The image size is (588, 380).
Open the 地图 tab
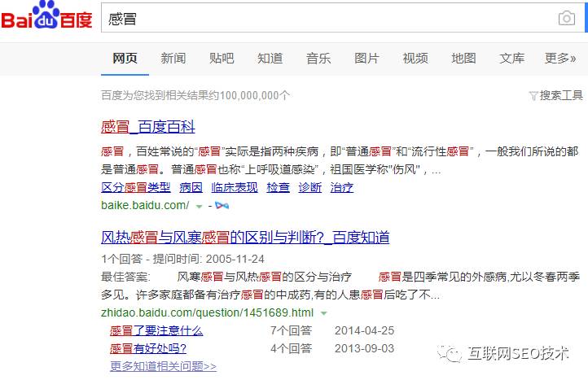(x=463, y=59)
